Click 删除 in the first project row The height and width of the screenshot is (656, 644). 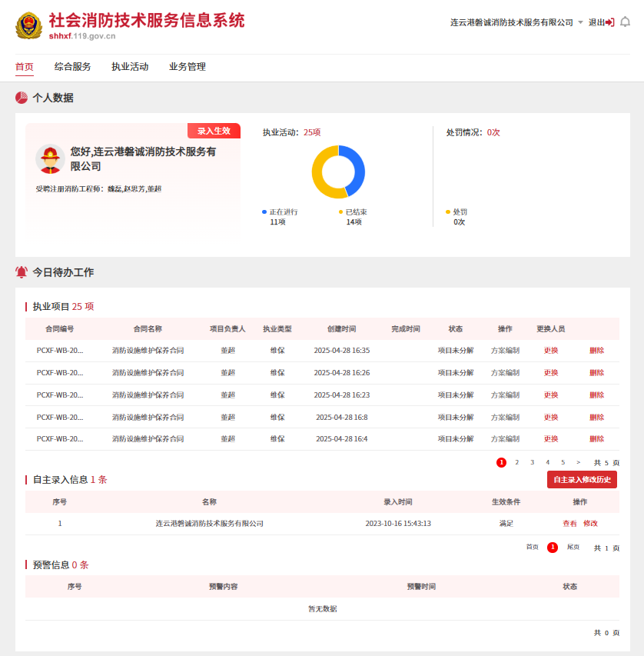596,351
